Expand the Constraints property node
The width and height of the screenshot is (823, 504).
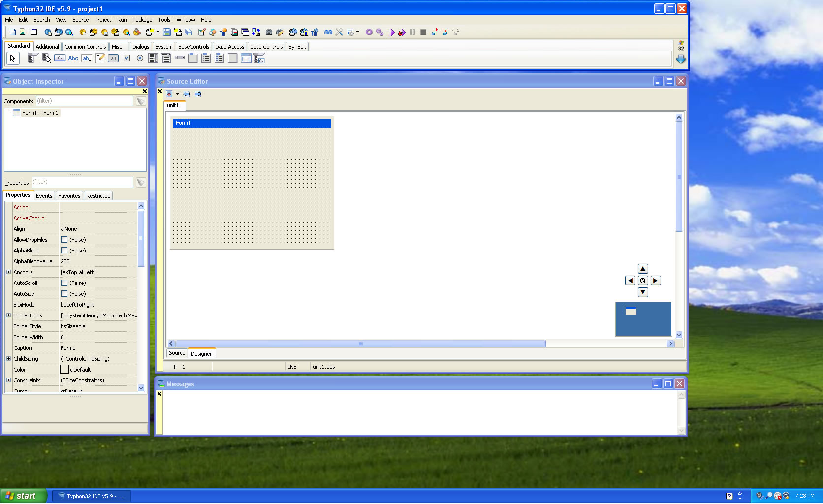tap(8, 380)
